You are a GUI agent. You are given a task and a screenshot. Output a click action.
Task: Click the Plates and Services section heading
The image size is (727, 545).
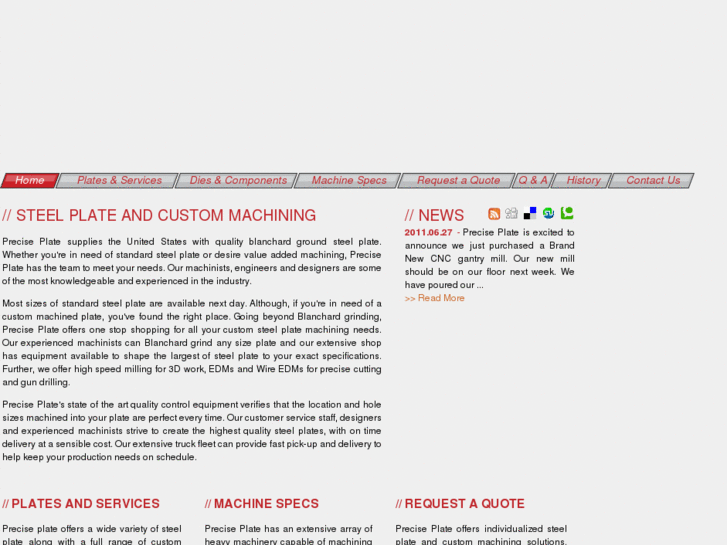click(81, 504)
